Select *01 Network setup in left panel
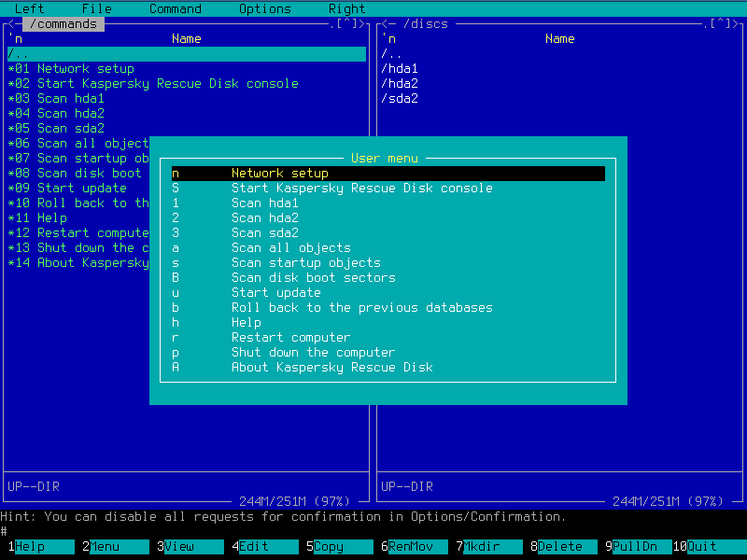747x560 pixels. tap(71, 68)
